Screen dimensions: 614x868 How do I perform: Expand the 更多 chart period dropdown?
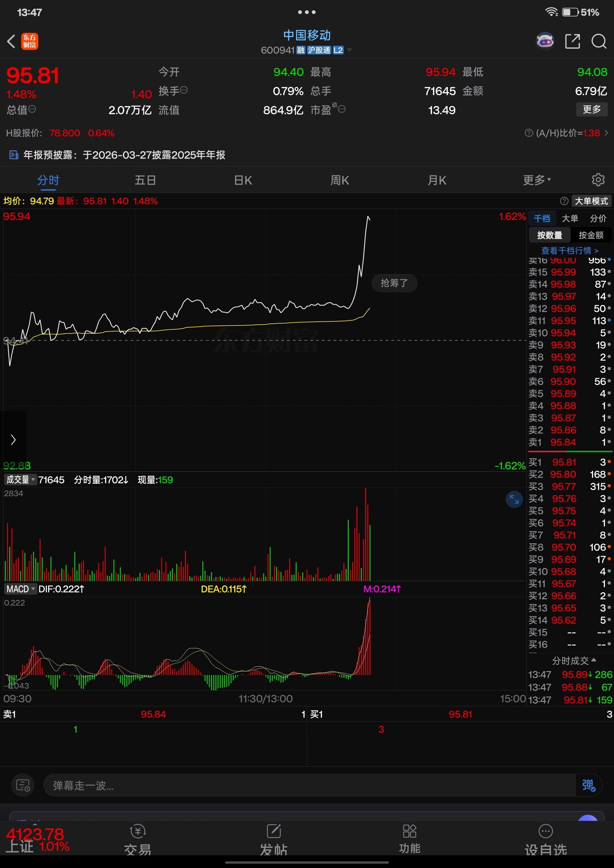click(536, 180)
